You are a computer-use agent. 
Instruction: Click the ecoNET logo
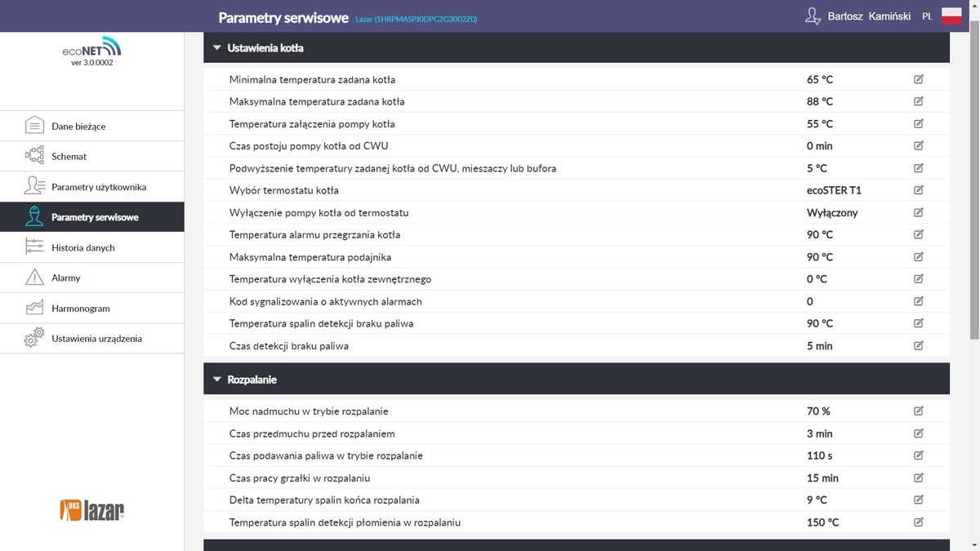pyautogui.click(x=91, y=48)
